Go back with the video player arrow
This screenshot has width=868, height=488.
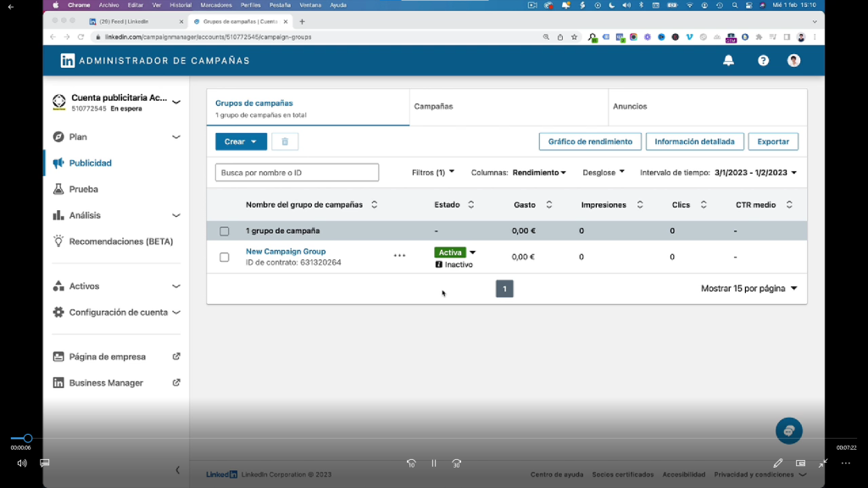pos(10,7)
